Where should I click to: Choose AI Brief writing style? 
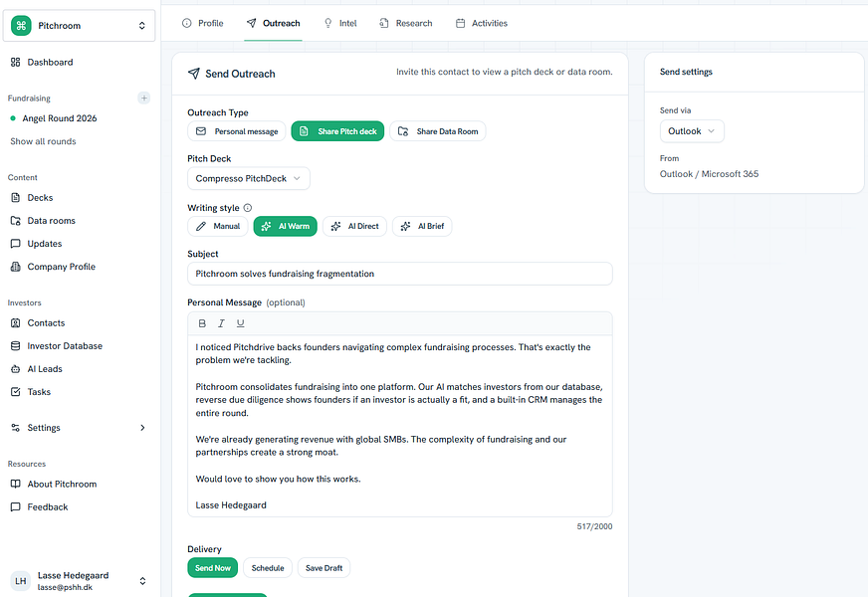[422, 226]
